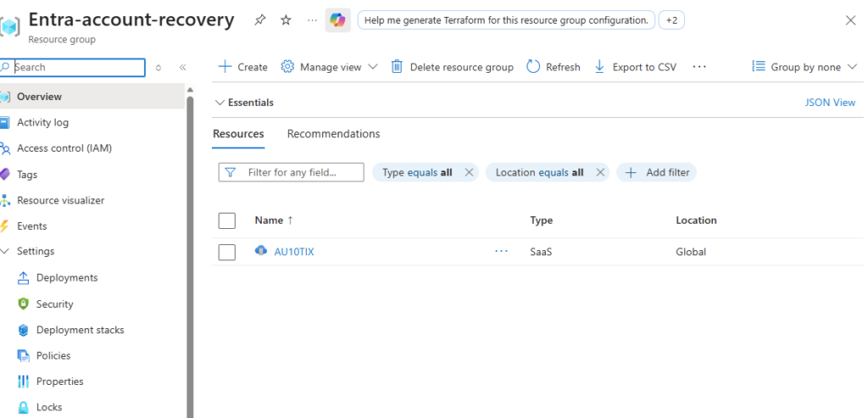Switch to the Recommendations tab

tap(333, 134)
